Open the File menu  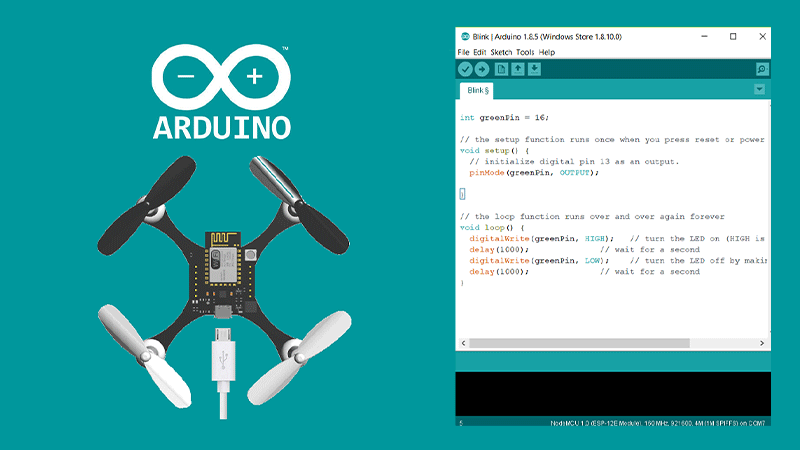point(463,52)
